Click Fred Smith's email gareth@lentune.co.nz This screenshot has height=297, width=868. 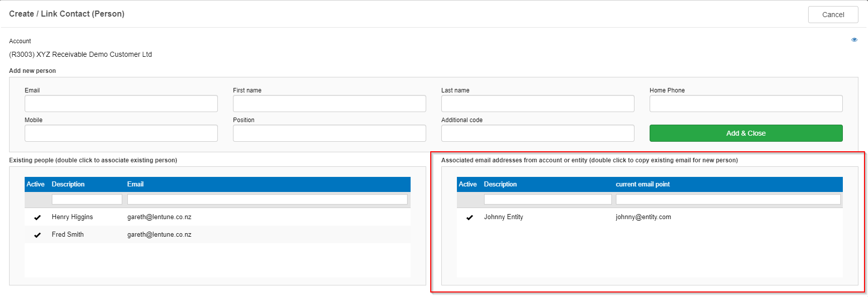160,235
